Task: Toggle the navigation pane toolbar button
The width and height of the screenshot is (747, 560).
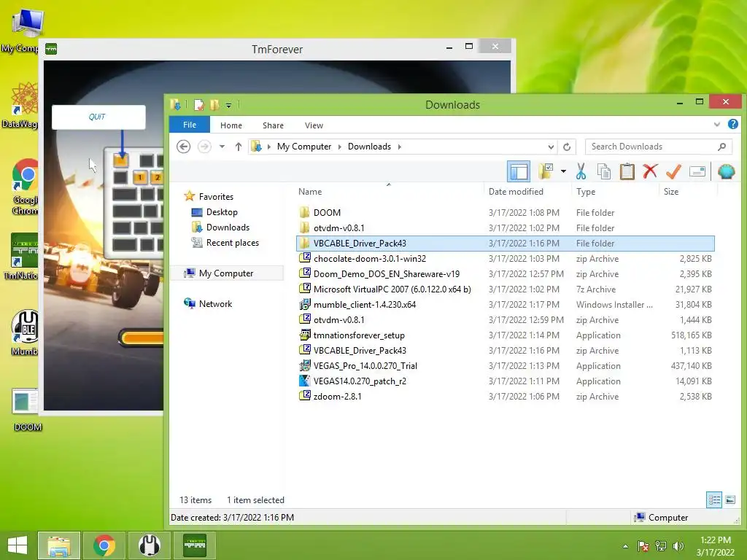Action: click(519, 171)
